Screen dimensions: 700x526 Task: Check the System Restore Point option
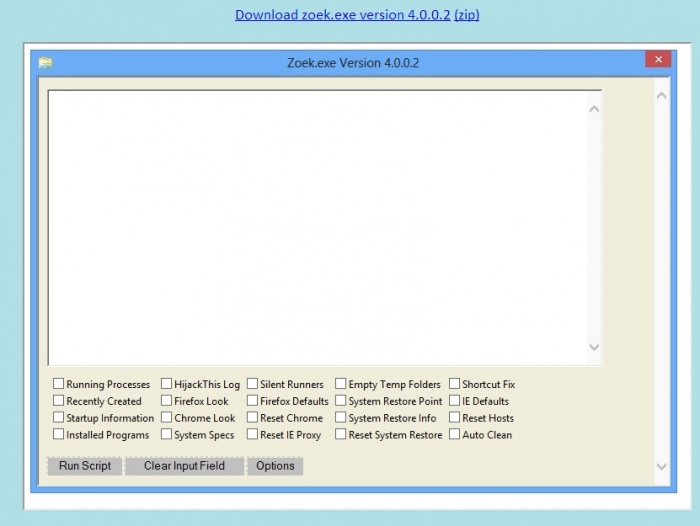coord(341,401)
